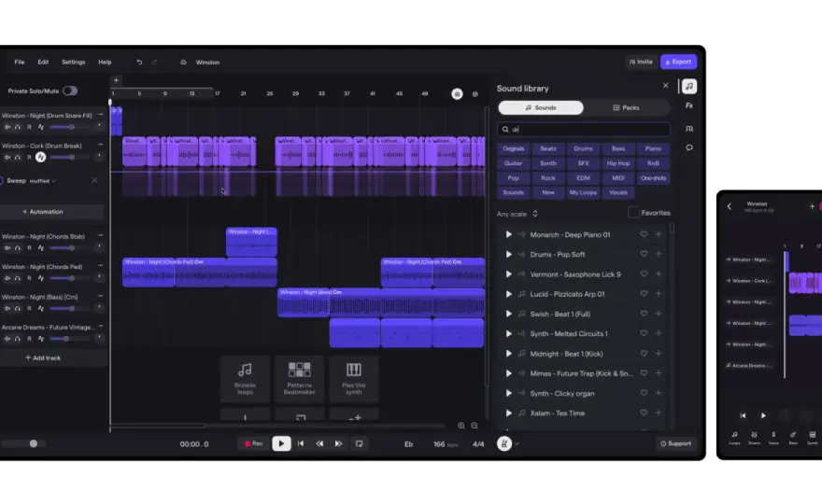Add Drums - Pop Soft with plus icon
Image resolution: width=822 pixels, height=504 pixels.
tap(659, 254)
